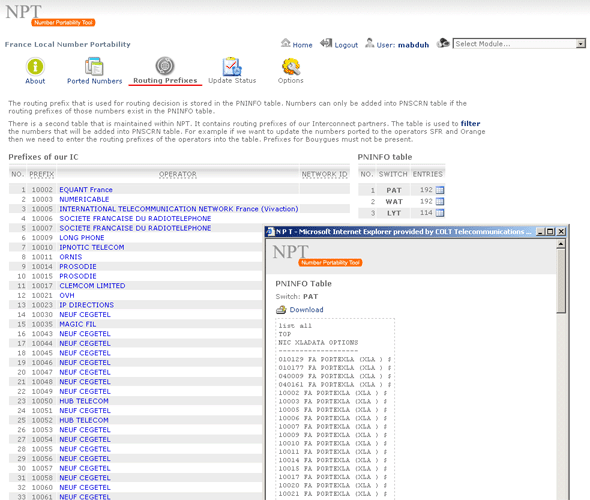Viewport: 590px width, 500px height.
Task: Click 'NIC XLADATA OPTIONS' text in popup
Action: pos(318,343)
